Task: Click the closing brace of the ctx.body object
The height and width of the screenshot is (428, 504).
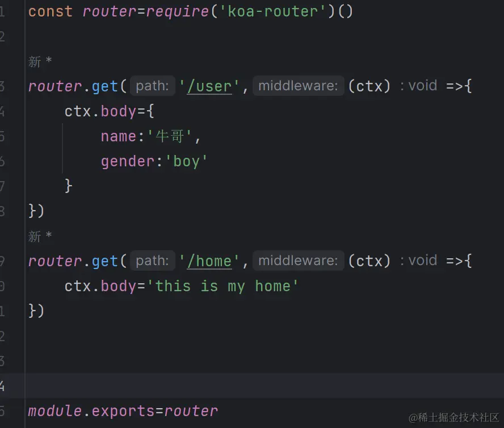Action: click(x=68, y=186)
